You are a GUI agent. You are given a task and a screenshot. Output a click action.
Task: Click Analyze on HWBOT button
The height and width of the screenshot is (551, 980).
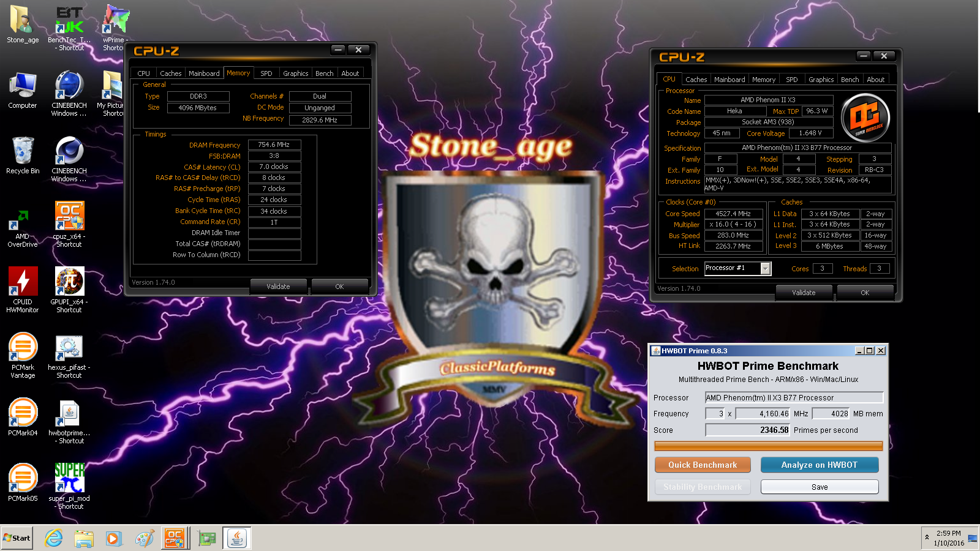pos(820,465)
